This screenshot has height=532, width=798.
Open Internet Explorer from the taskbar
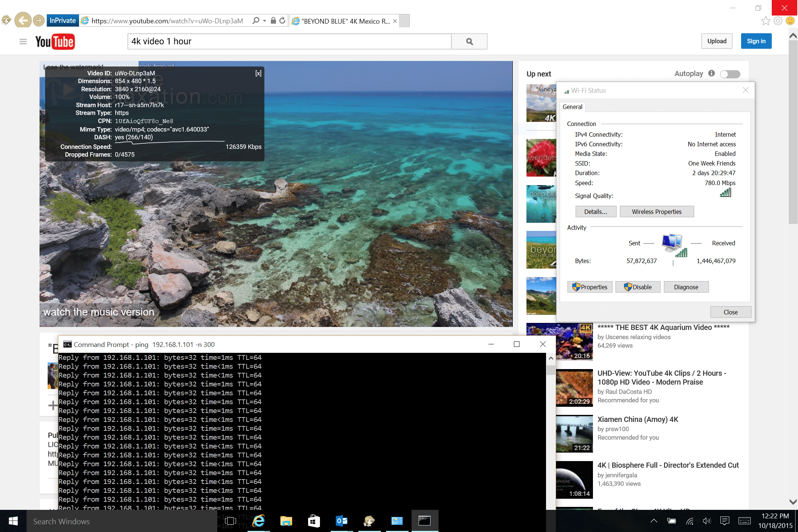[259, 521]
